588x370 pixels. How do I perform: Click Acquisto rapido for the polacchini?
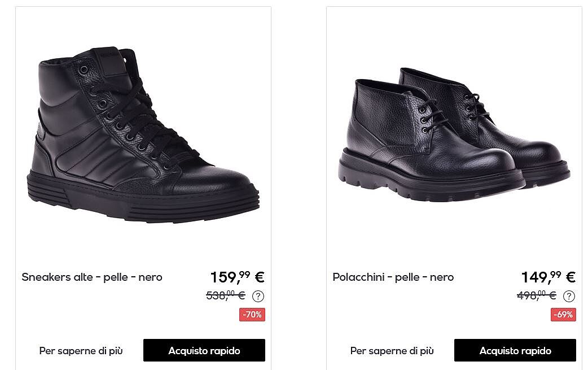click(x=515, y=350)
